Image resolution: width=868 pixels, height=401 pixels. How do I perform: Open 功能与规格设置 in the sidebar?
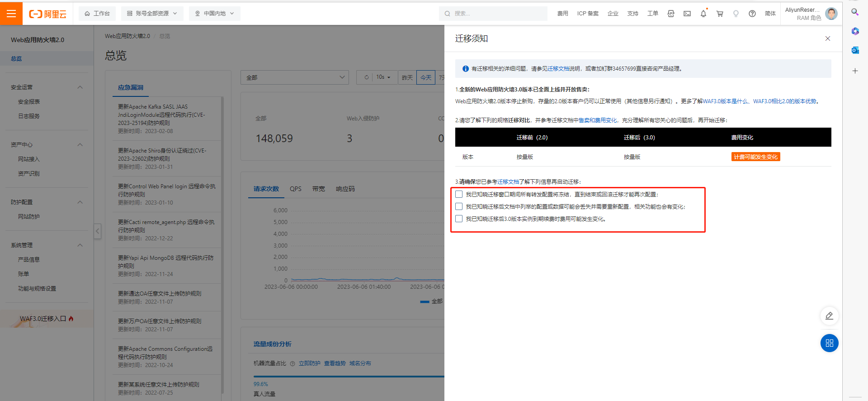tap(37, 289)
